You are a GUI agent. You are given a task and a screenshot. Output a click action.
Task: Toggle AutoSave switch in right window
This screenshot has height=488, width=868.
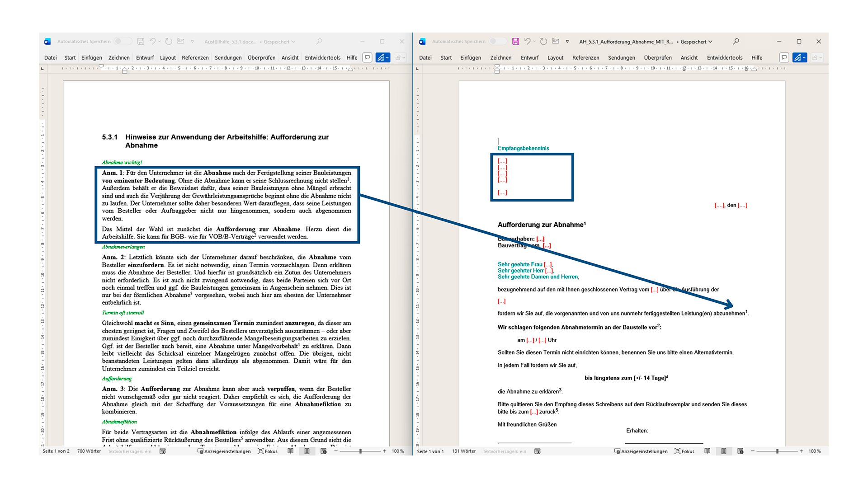[498, 42]
